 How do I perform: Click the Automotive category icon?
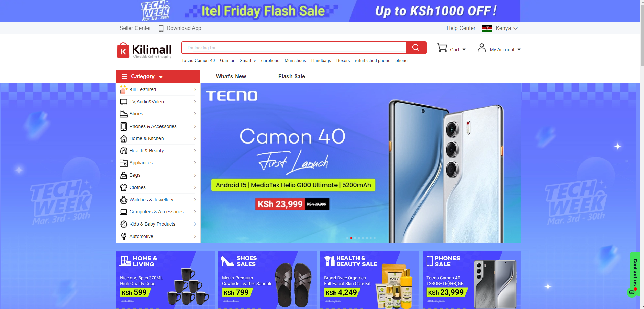coord(124,236)
